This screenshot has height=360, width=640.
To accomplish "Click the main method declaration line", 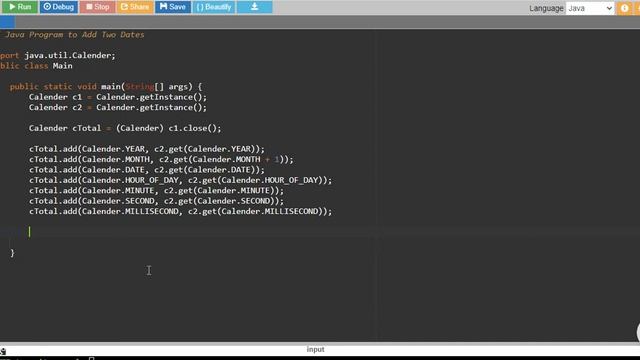I will click(x=106, y=87).
